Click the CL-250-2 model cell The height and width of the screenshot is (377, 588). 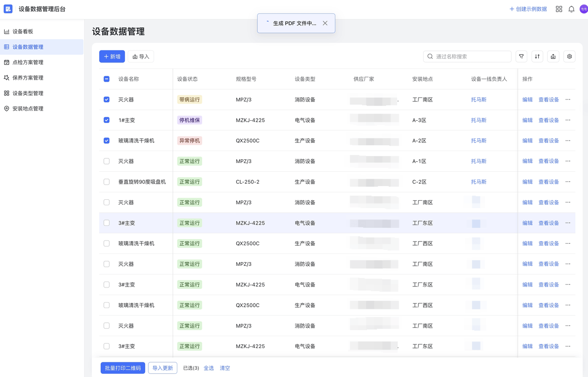(248, 182)
